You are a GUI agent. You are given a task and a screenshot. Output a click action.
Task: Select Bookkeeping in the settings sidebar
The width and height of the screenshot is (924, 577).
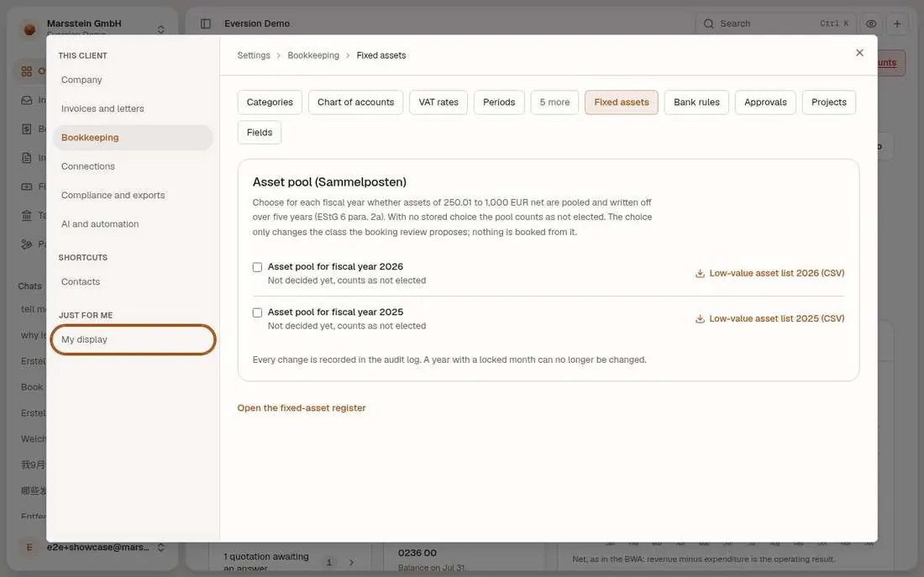133,138
